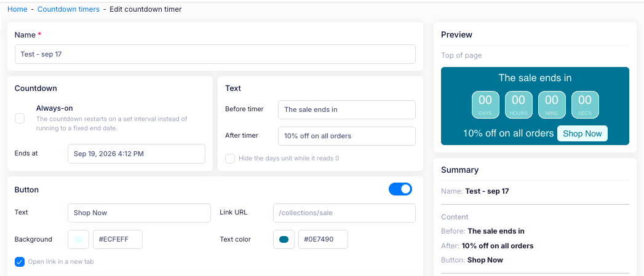Viewport: 644px width, 276px height.
Task: Click the Summary panel heading
Action: click(459, 170)
